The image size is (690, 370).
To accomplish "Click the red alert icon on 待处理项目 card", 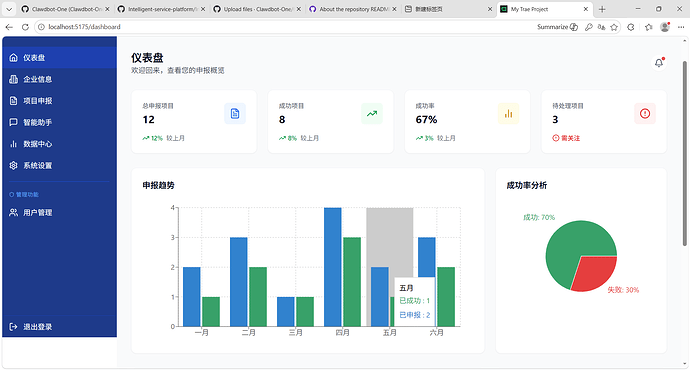I will point(645,114).
